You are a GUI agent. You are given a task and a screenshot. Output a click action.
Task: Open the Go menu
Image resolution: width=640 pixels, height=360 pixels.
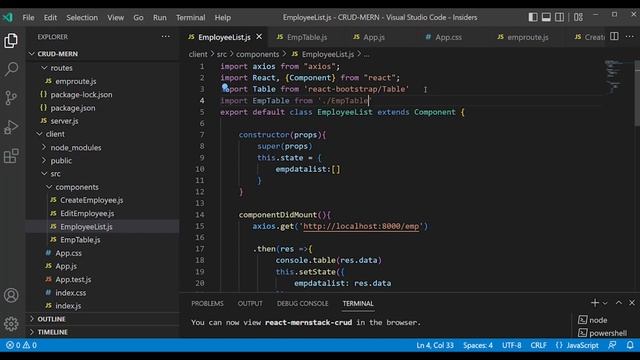[138, 18]
